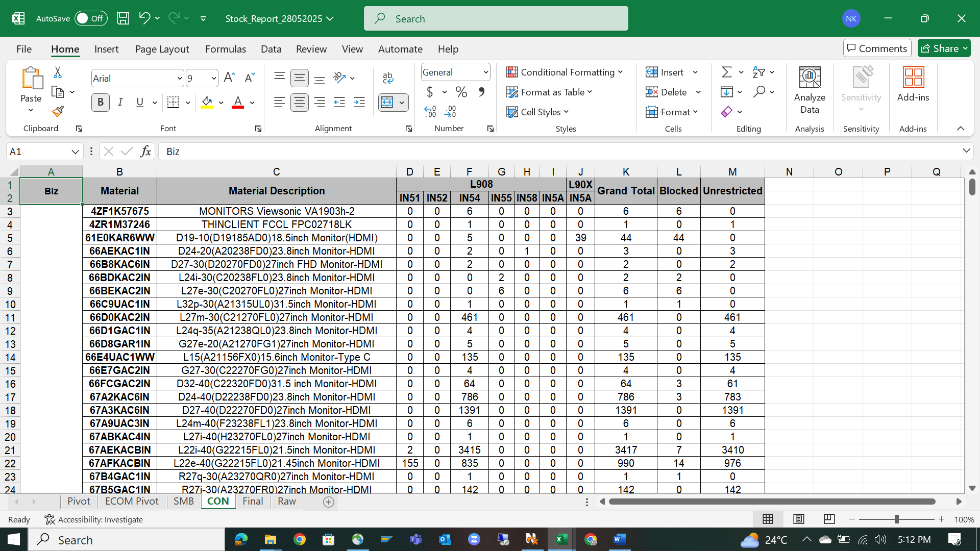The width and height of the screenshot is (980, 551).
Task: Toggle AutoSave switch on
Action: (90, 18)
